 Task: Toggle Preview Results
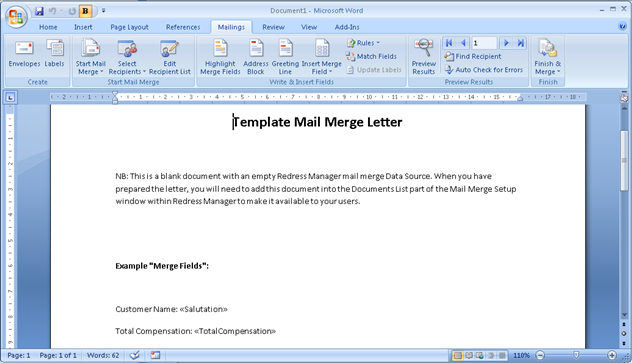[x=424, y=57]
